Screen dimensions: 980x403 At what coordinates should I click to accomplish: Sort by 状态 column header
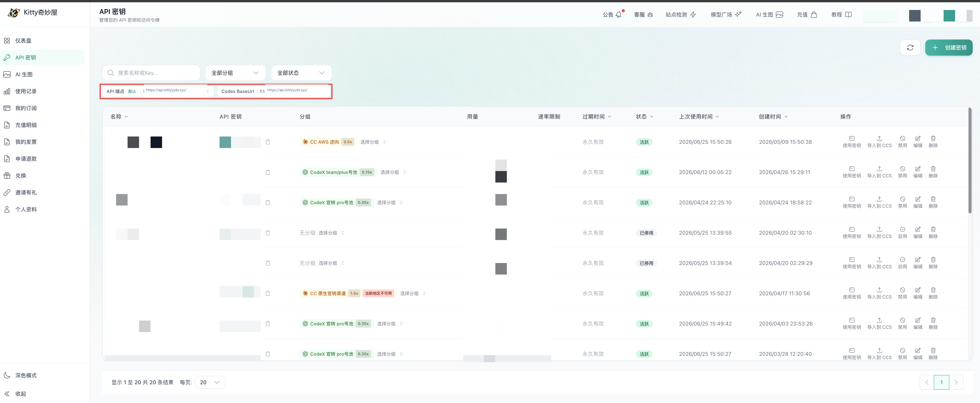click(644, 117)
